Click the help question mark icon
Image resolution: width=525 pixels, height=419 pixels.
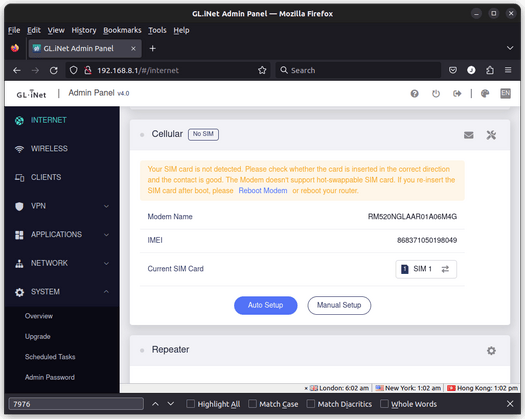point(414,94)
